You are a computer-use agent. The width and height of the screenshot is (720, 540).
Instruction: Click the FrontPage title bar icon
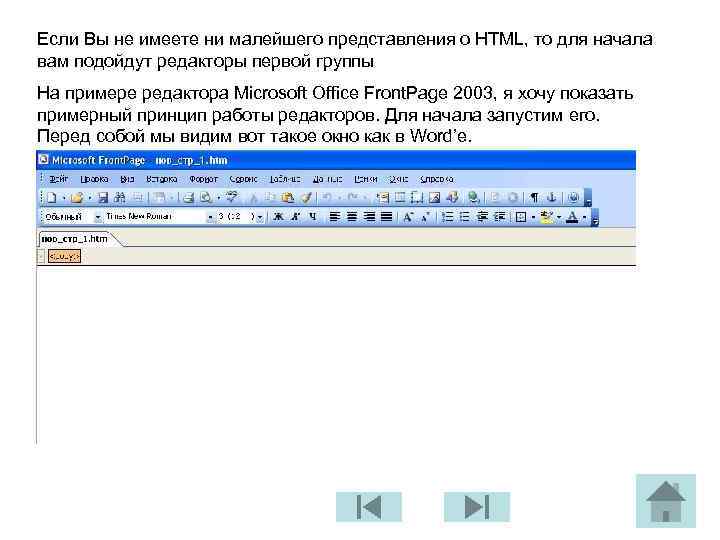pos(43,160)
